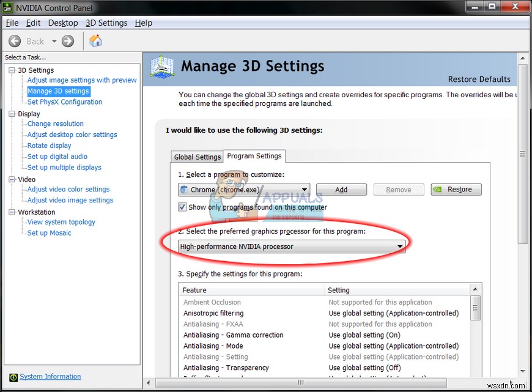
Task: Select Set up multiple displays
Action: coord(64,168)
